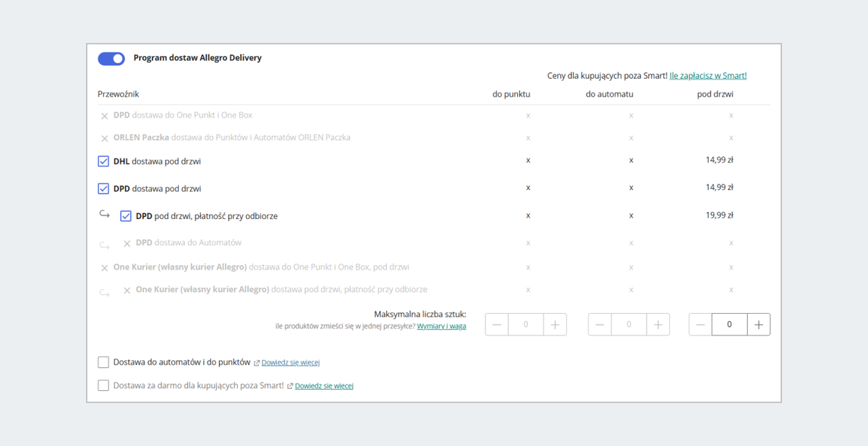This screenshot has width=868, height=446.
Task: Uncheck DPD płatność przy odbiorze checkbox
Action: tap(126, 216)
